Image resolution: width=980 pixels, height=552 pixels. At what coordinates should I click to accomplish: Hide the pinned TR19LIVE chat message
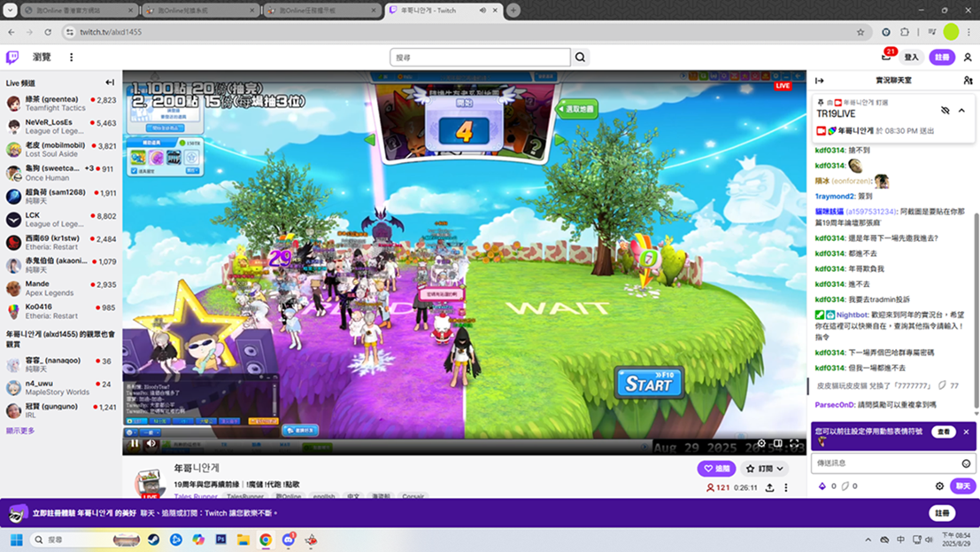[945, 111]
